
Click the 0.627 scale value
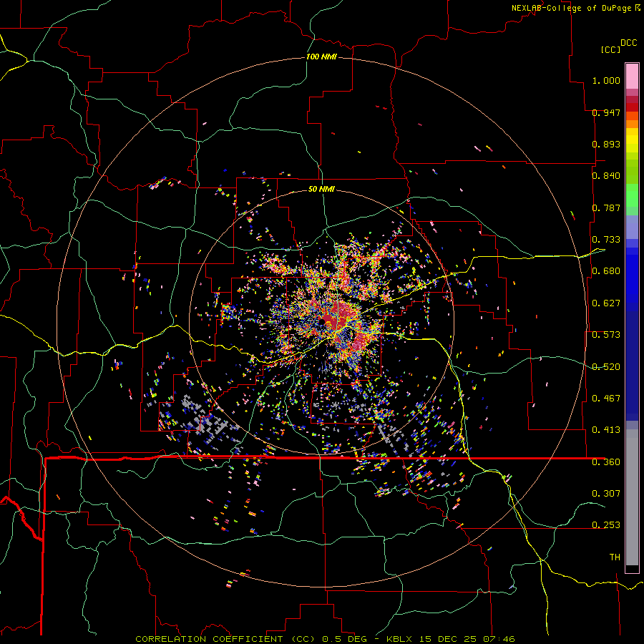(606, 303)
